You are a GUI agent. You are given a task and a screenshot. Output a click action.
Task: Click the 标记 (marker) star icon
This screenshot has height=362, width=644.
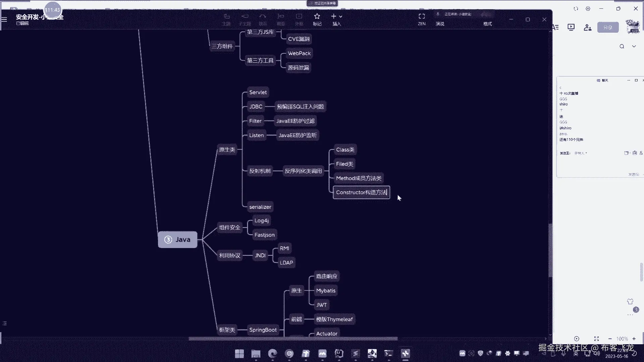click(317, 16)
